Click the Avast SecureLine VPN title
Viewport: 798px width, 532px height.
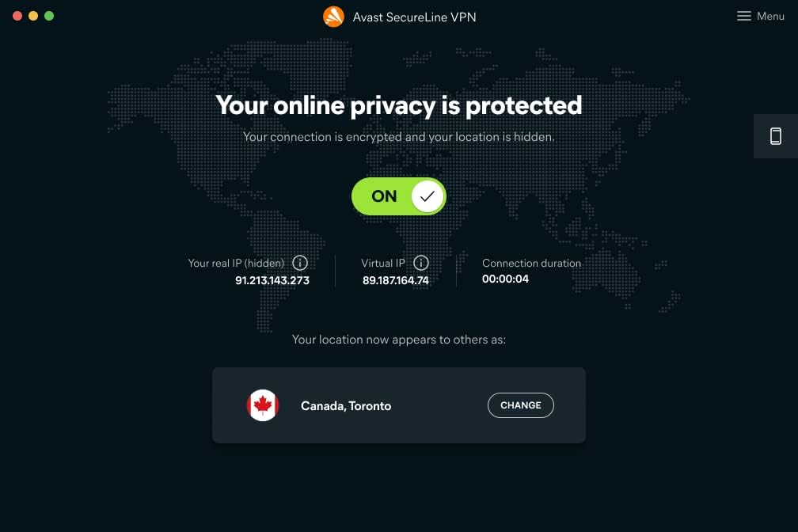414,17
